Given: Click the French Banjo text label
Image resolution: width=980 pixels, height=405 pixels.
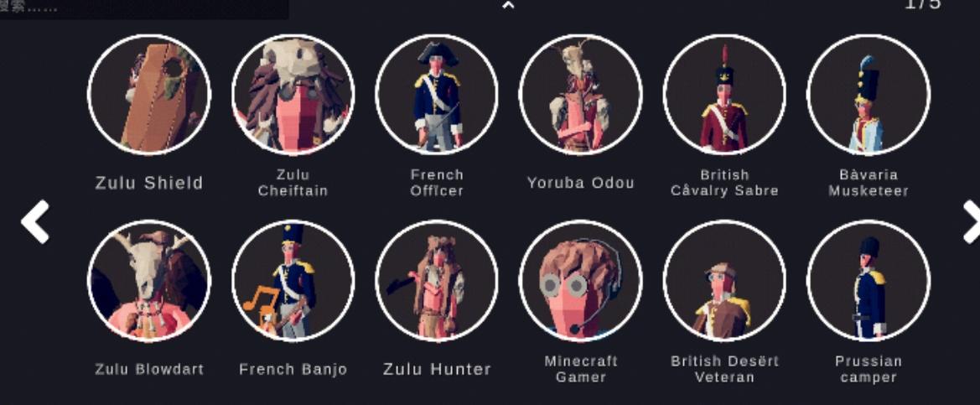Looking at the screenshot, I should 293,370.
